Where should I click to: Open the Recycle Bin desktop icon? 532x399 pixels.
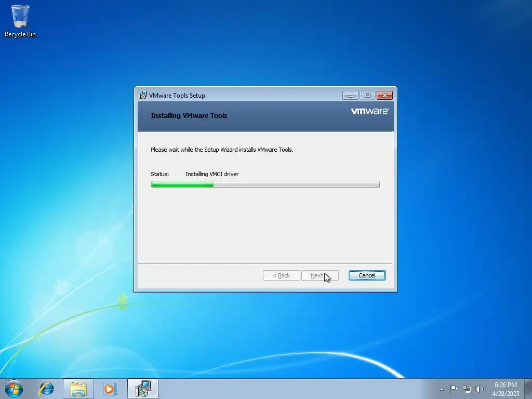coord(20,21)
